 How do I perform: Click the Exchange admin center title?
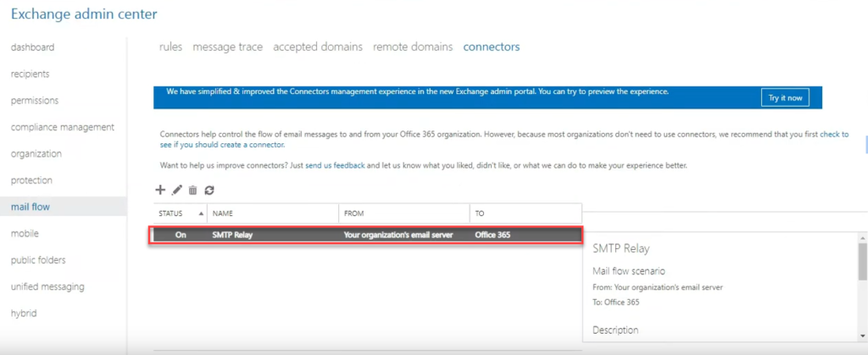[84, 14]
